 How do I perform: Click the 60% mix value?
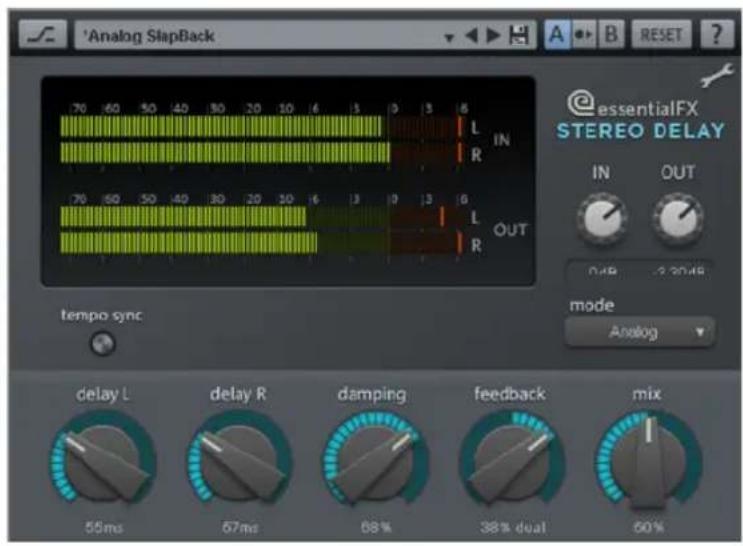(x=648, y=527)
